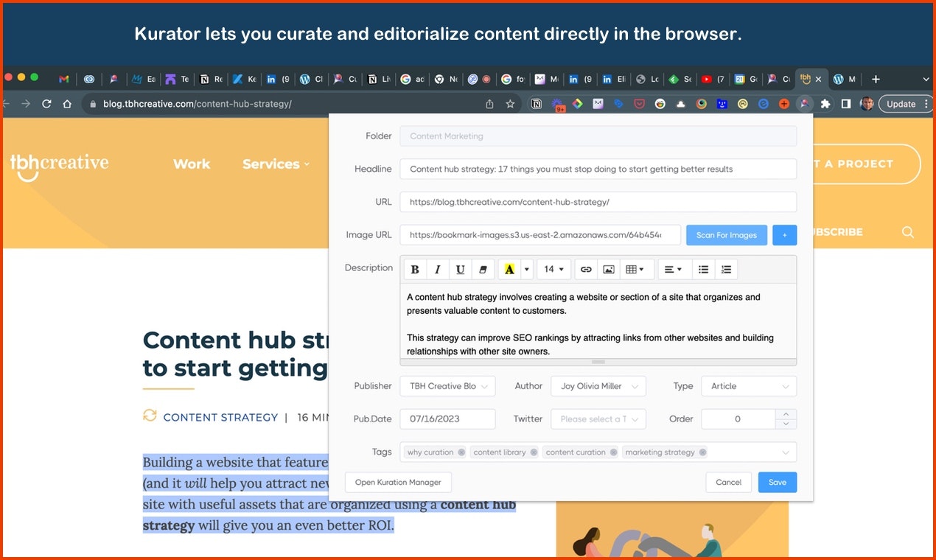Screen dimensions: 936x560
Task: Click the Chrome profile avatar
Action: [867, 104]
